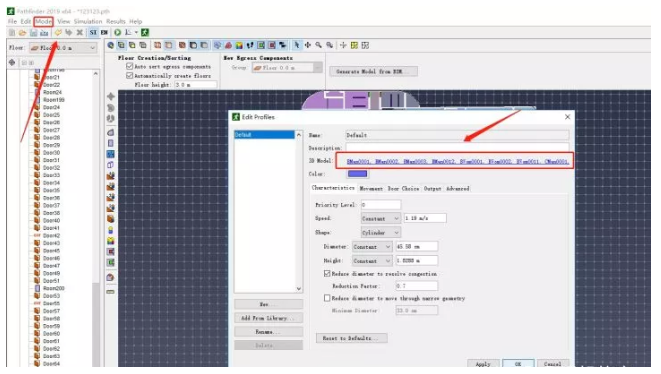Open the Height Constant dropdown
The image size is (661, 374).
click(372, 261)
